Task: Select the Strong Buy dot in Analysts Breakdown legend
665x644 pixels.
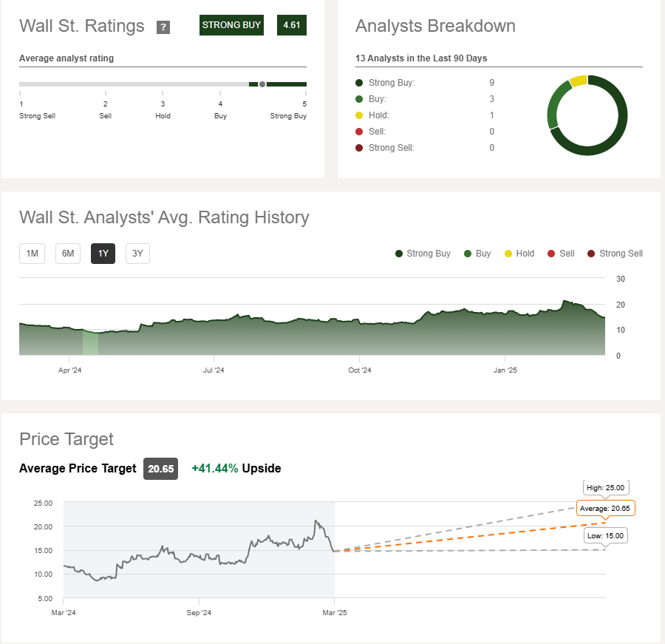Action: (361, 82)
